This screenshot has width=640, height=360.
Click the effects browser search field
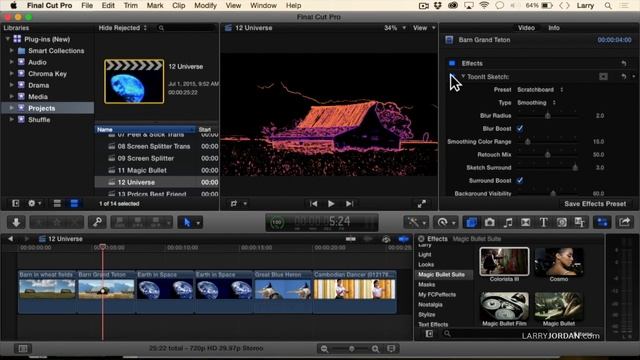click(522, 334)
